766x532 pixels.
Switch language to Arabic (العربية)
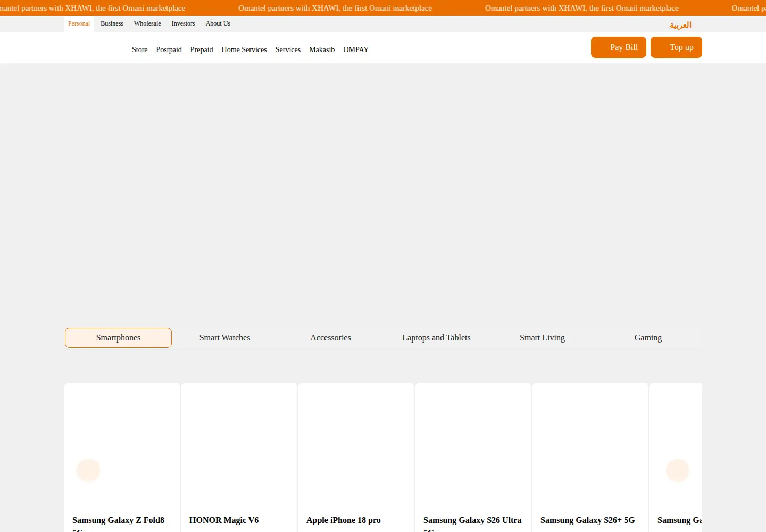point(680,25)
